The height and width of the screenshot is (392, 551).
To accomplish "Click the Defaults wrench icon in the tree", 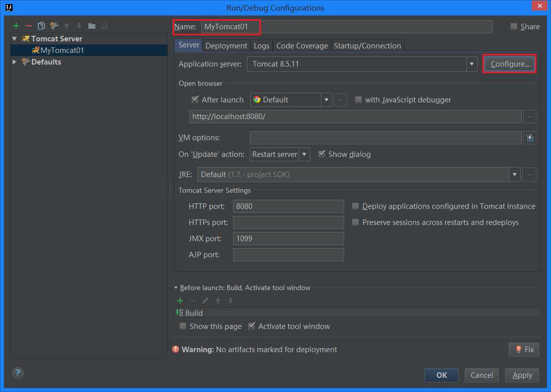I will pos(25,62).
